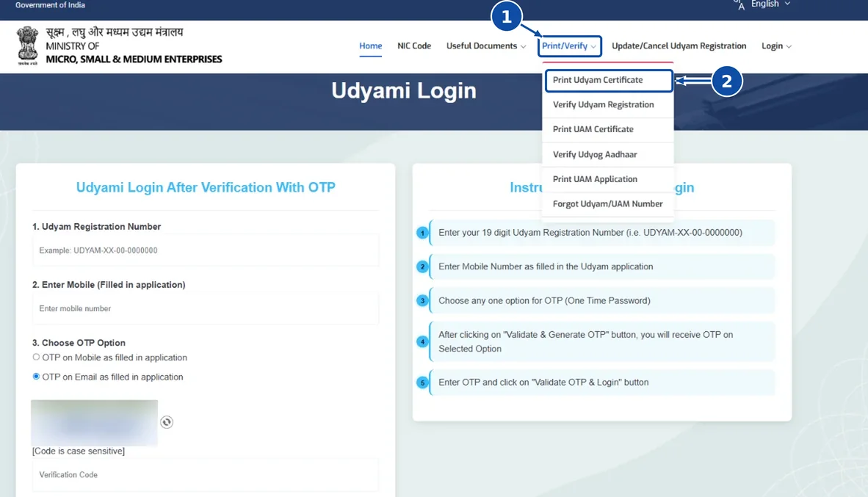Choose Verify Udyog Aadhaar option

[x=608, y=154]
